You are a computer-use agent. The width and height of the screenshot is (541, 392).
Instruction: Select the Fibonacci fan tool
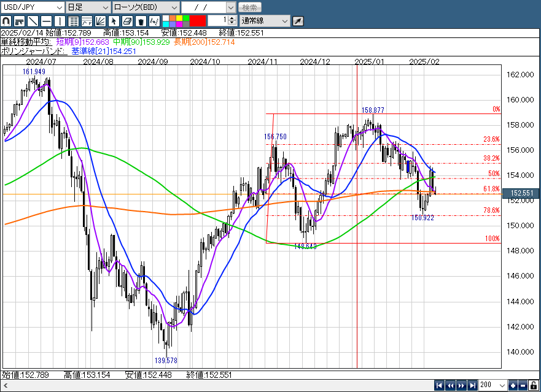tap(100, 21)
